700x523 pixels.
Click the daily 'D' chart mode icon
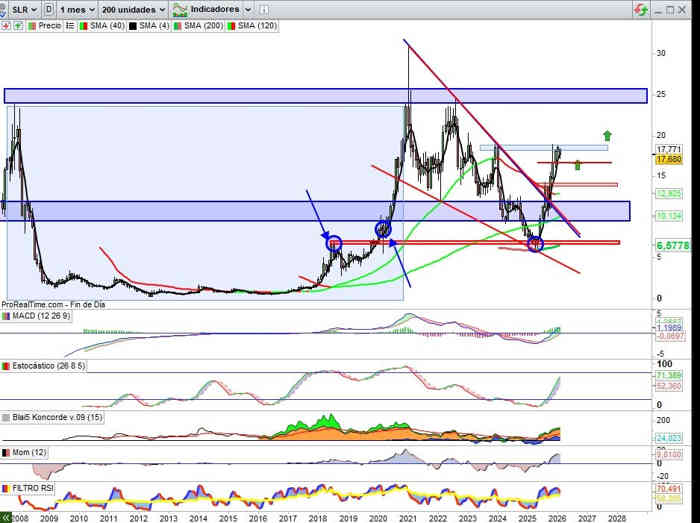[50, 8]
